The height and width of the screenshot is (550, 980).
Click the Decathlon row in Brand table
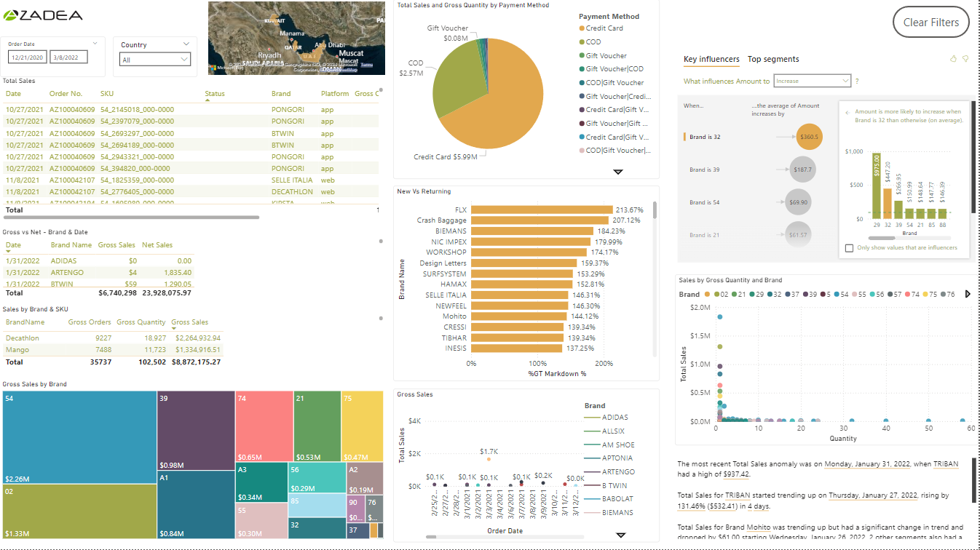(113, 338)
